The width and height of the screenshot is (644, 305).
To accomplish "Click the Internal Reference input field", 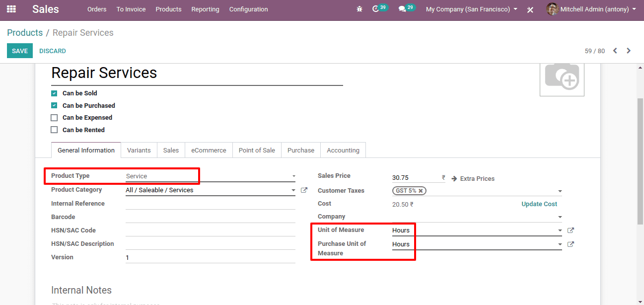I will (211, 204).
